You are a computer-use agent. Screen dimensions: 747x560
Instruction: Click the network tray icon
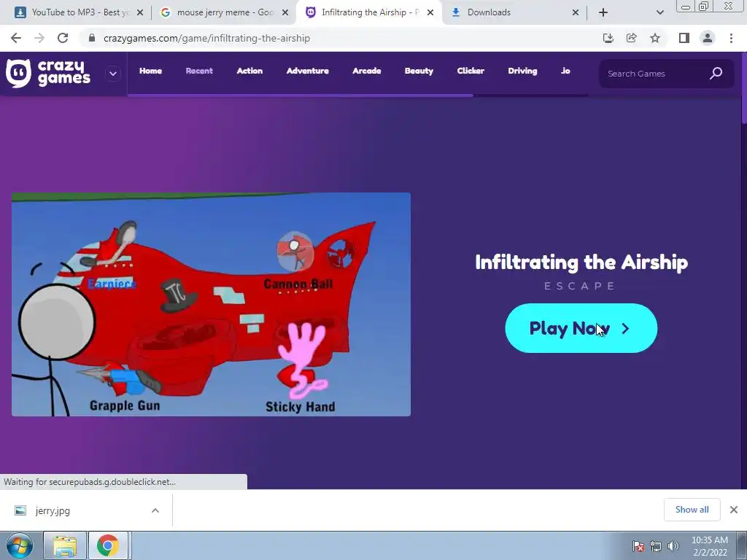point(656,546)
